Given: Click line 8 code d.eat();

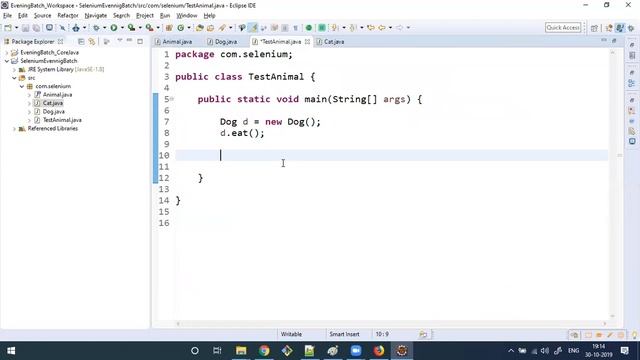Looking at the screenshot, I should 242,133.
